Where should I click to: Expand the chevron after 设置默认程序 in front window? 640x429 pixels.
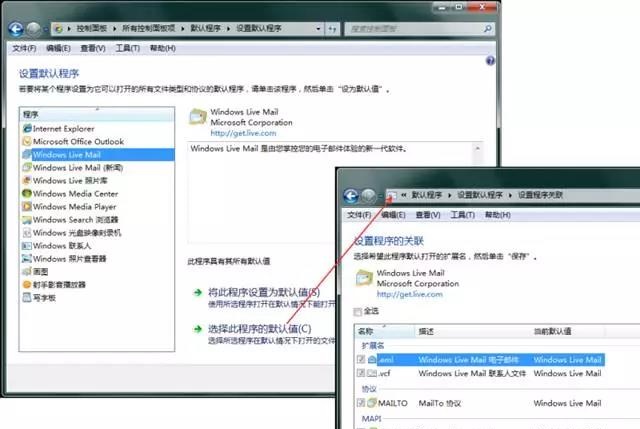510,195
